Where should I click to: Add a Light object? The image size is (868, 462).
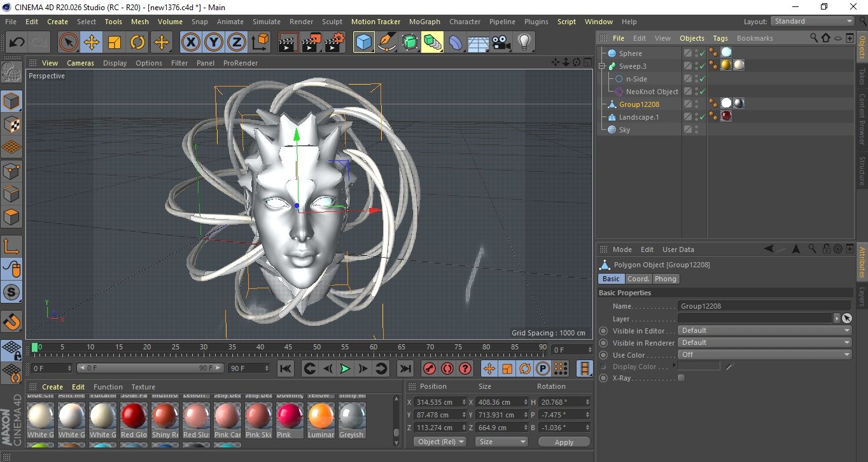[x=524, y=43]
